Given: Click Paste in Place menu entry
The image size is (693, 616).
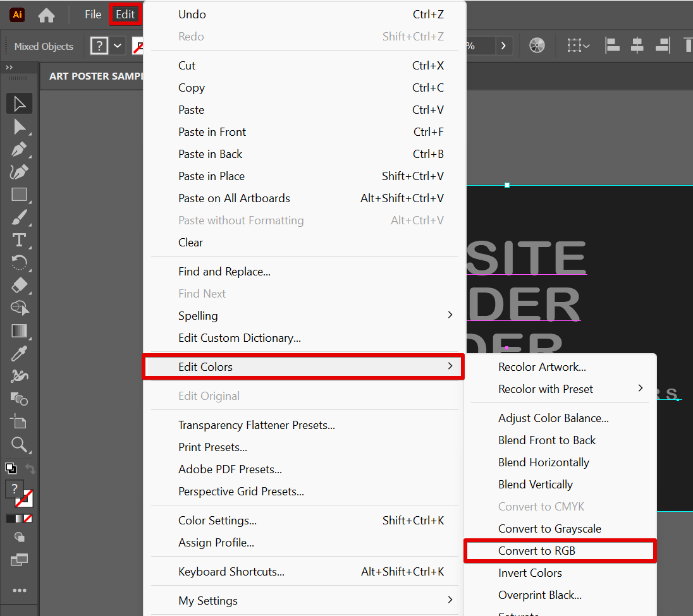Looking at the screenshot, I should (211, 176).
